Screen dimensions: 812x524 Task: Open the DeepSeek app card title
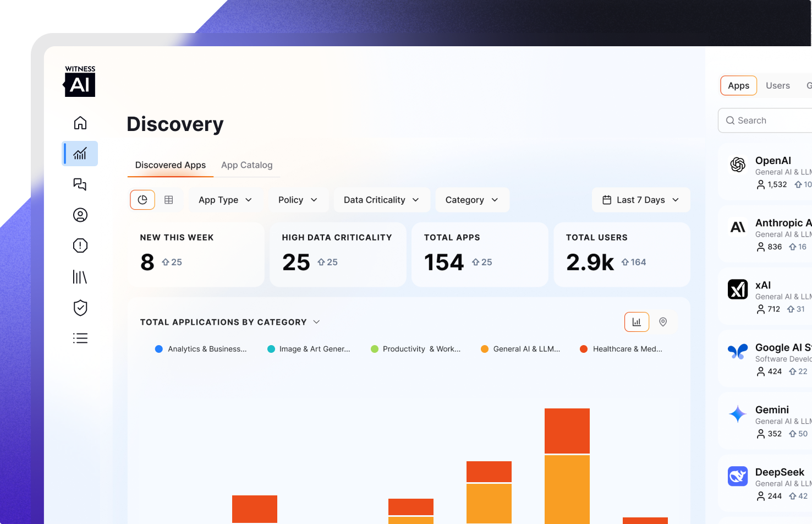(780, 472)
